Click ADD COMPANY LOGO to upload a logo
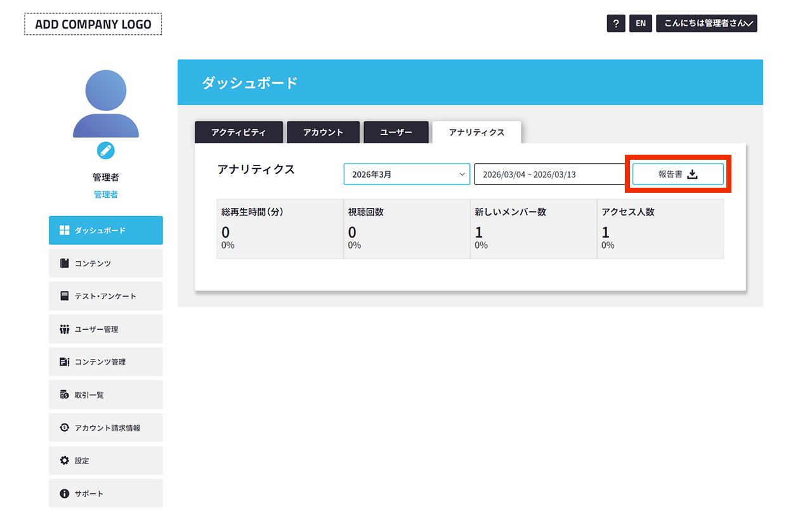The image size is (812, 513). pos(93,23)
